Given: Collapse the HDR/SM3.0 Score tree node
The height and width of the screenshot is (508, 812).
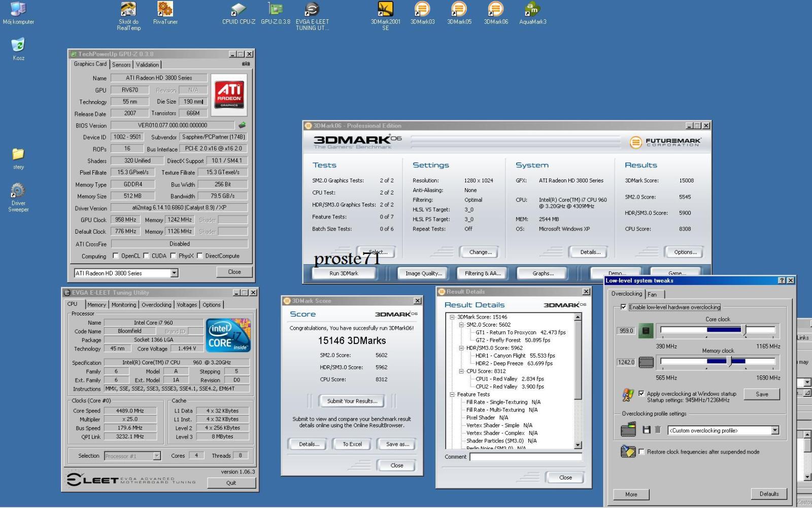Looking at the screenshot, I should pyautogui.click(x=461, y=348).
